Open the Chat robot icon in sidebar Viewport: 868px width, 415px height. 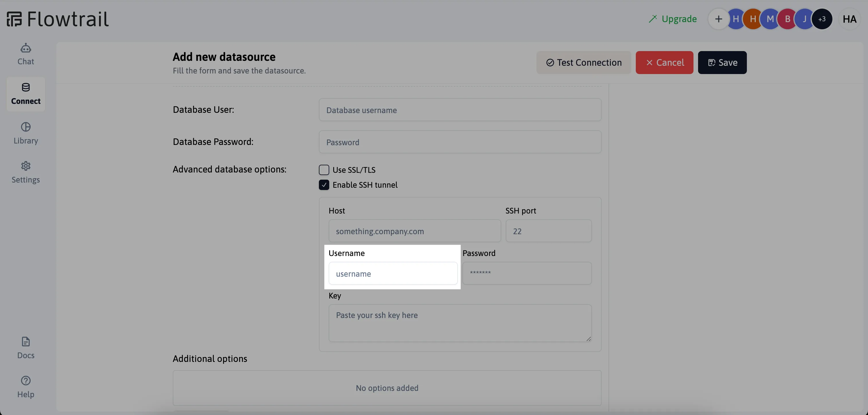click(26, 48)
